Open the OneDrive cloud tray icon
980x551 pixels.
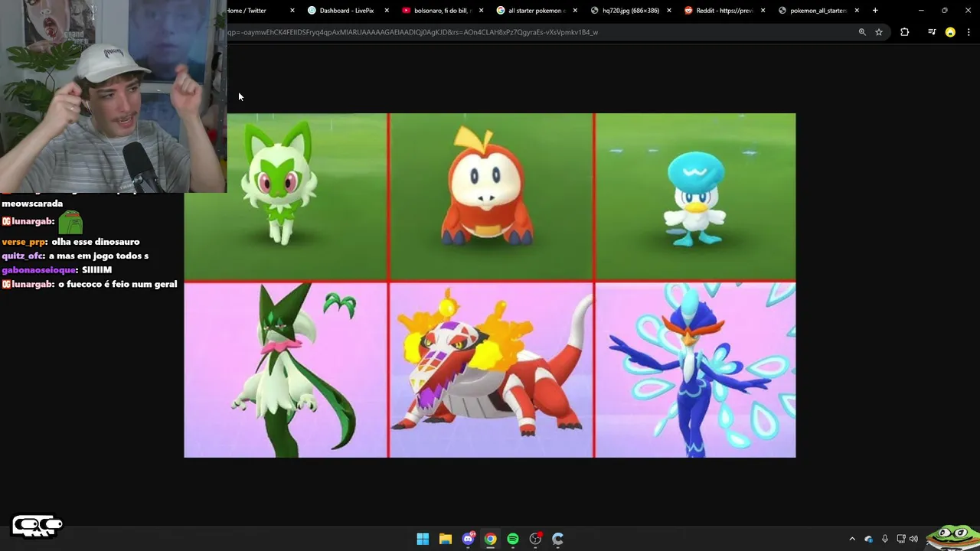(868, 539)
